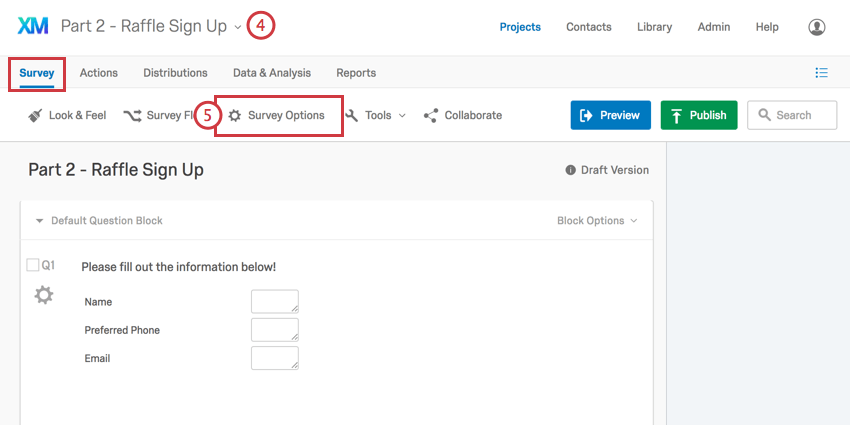Collapse the Default Question Block
The height and width of the screenshot is (425, 850).
pyautogui.click(x=39, y=221)
